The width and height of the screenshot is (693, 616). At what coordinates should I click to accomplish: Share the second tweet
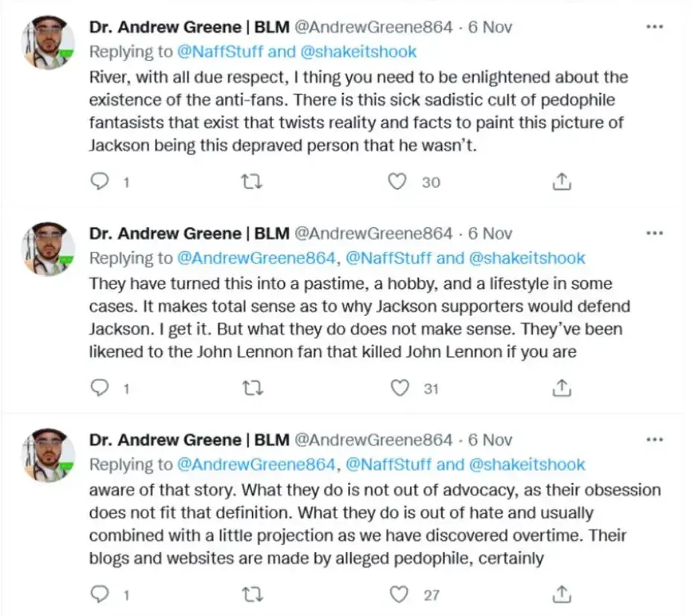[x=563, y=387]
